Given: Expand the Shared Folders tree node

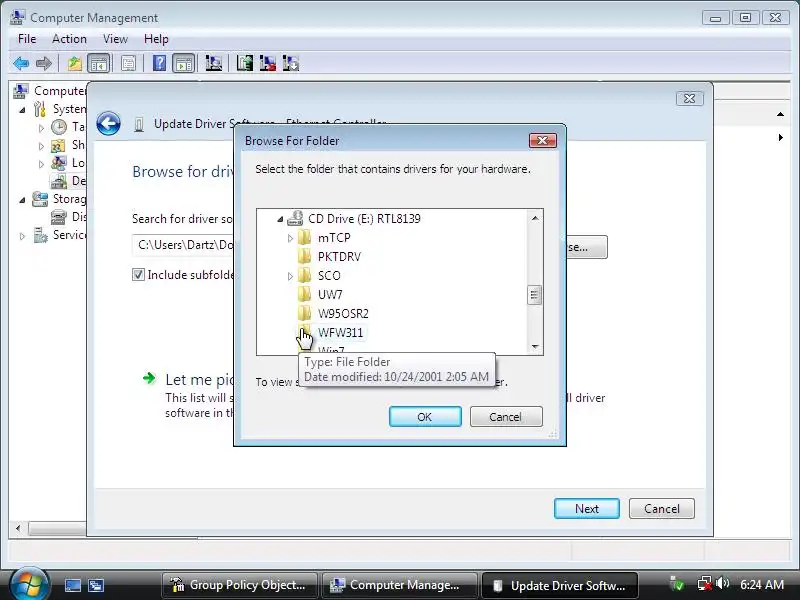Looking at the screenshot, I should (x=41, y=146).
